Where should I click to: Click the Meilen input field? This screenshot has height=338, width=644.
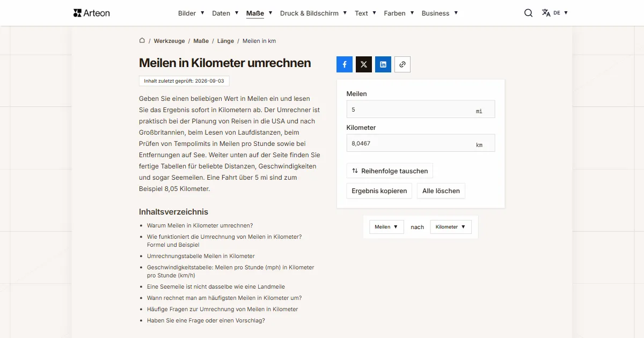click(x=421, y=109)
